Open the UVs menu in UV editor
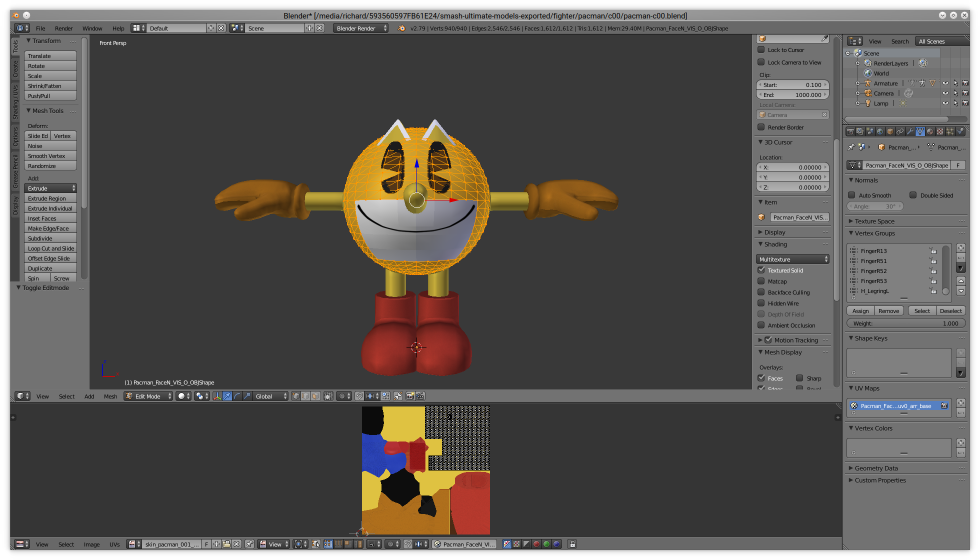Image resolution: width=980 pixels, height=560 pixels. (x=114, y=544)
